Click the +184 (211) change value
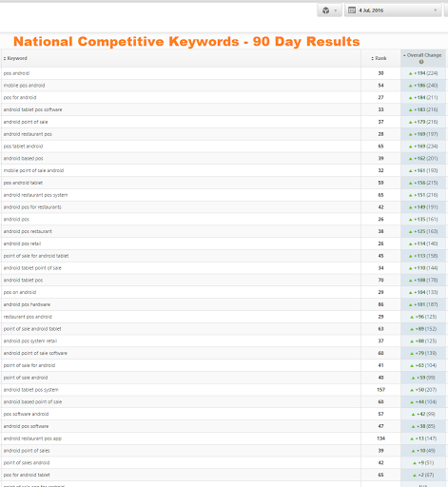 click(423, 98)
